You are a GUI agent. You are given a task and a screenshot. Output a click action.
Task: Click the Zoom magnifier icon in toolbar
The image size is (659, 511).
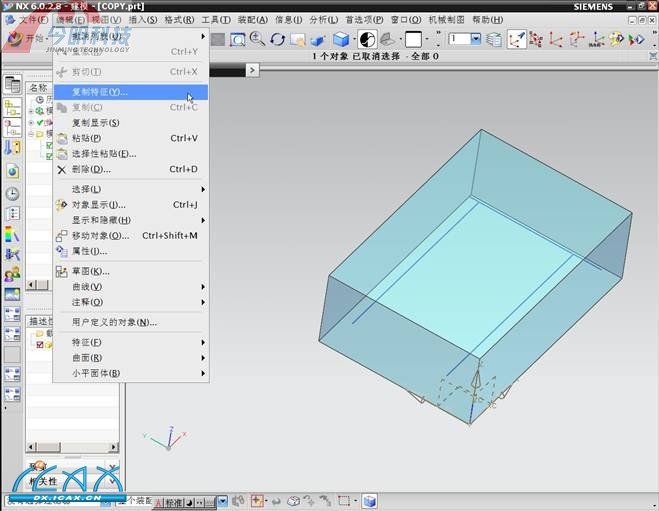257,40
